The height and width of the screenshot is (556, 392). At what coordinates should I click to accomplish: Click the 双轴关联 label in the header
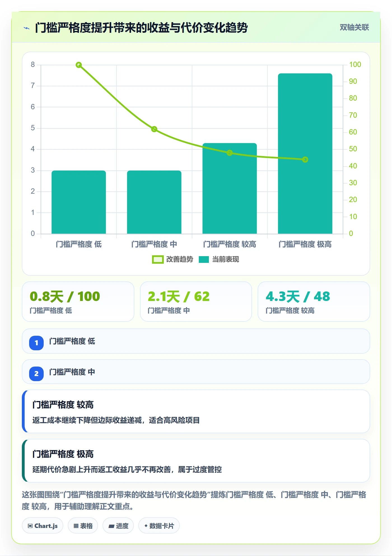354,27
